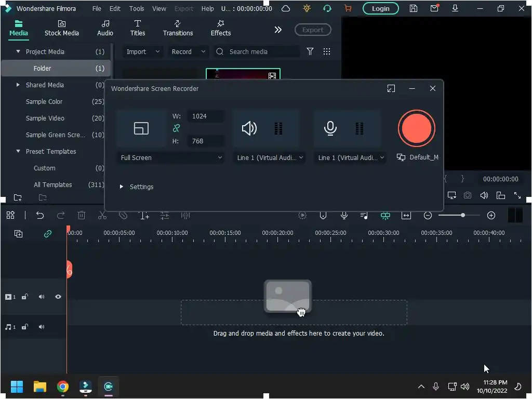Open the Full Screen capture mode dropdown

170,157
